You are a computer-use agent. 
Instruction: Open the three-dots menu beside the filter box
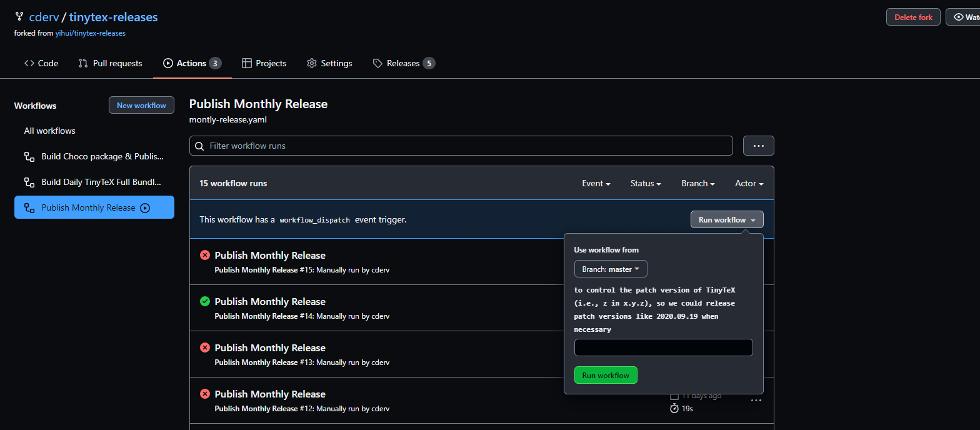click(x=759, y=146)
